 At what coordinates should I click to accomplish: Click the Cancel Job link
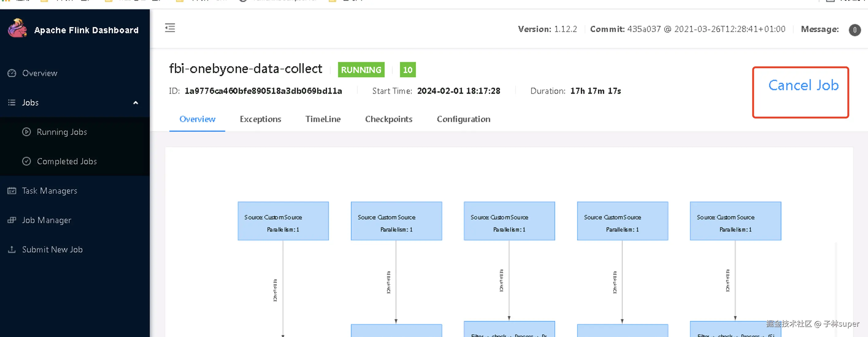(x=803, y=85)
